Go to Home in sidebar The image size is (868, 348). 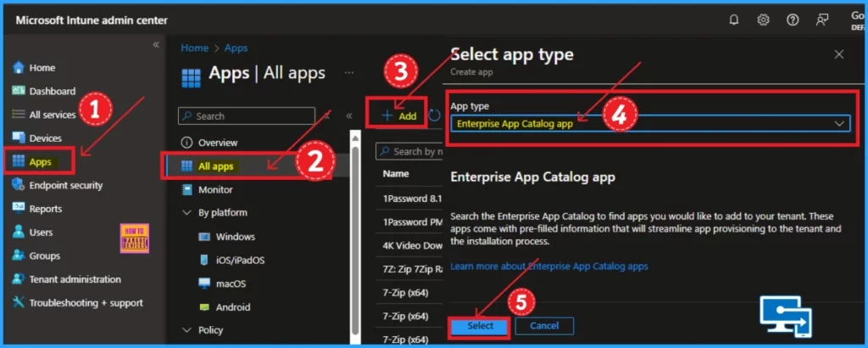point(42,68)
